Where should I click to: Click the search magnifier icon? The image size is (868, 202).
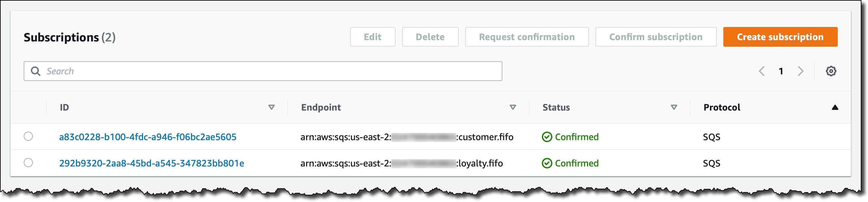click(x=36, y=71)
